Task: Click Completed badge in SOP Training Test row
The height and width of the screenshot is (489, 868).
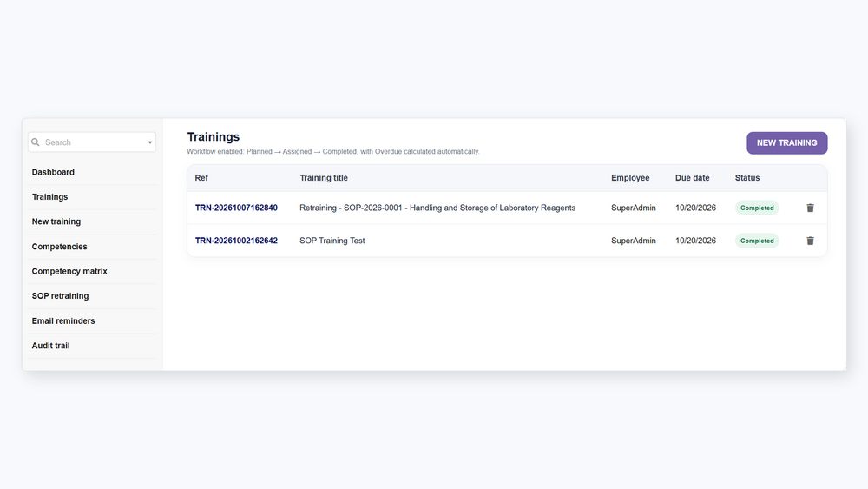Action: click(757, 241)
